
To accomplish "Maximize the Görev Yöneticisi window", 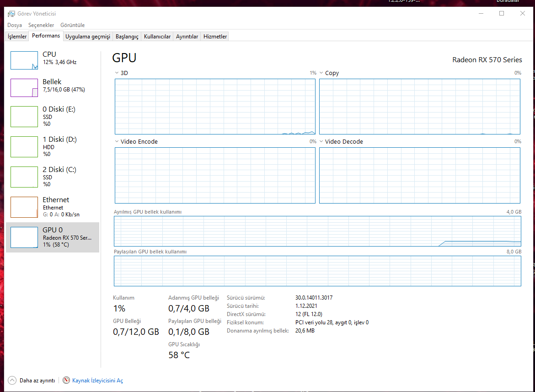I will click(x=502, y=14).
